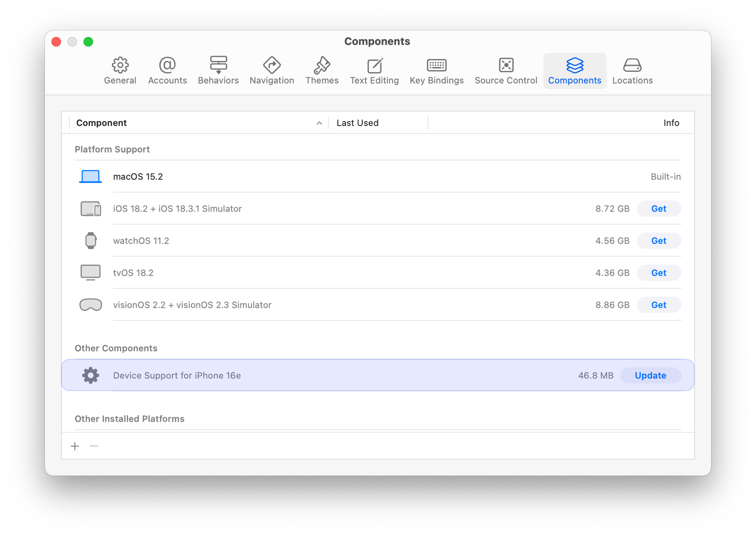
Task: Update Device Support for iPhone 16e
Action: click(x=650, y=375)
